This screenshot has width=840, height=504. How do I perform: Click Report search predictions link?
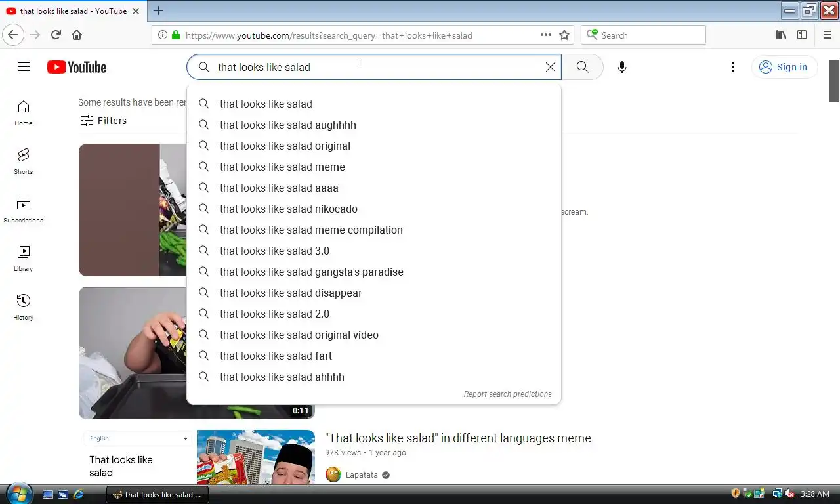click(507, 394)
